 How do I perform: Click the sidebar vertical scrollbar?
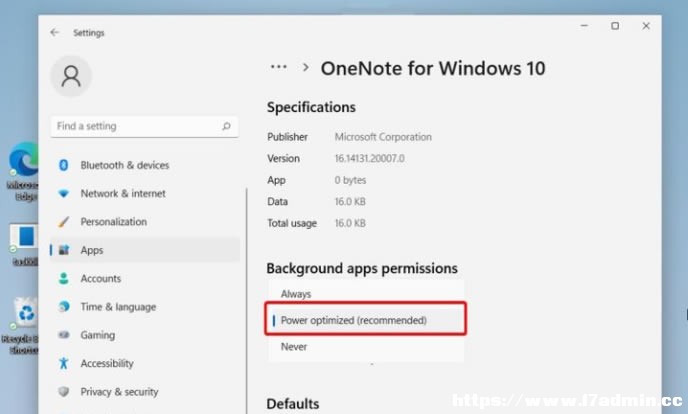[247, 301]
